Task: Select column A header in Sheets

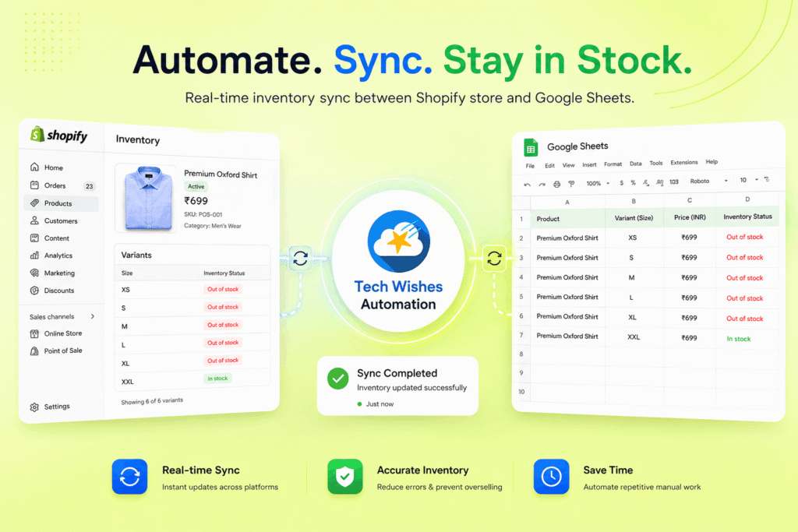Action: click(x=567, y=203)
